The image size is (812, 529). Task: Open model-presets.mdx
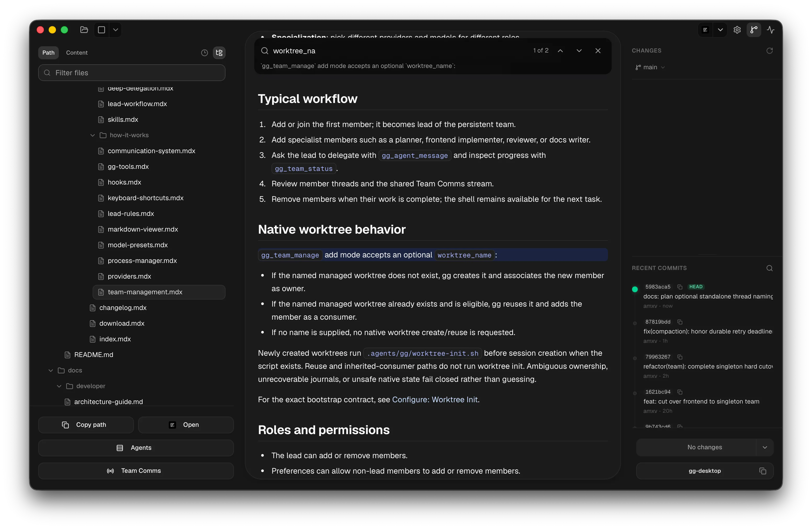(138, 245)
